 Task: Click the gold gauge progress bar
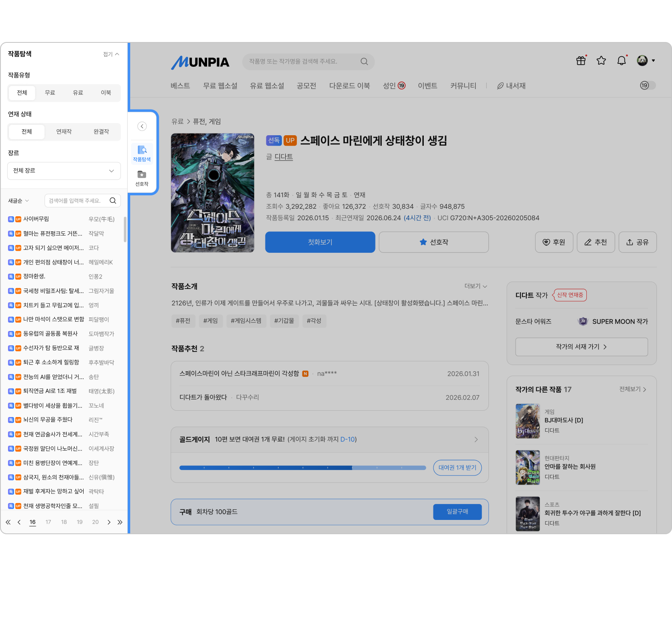coord(302,468)
